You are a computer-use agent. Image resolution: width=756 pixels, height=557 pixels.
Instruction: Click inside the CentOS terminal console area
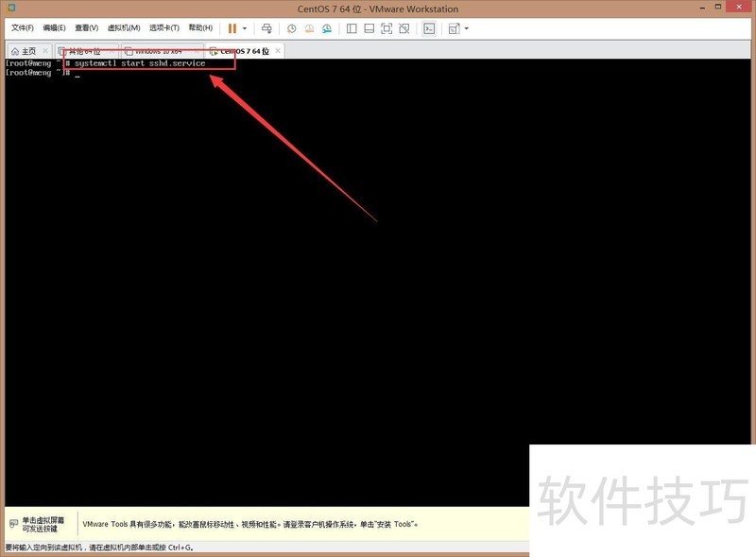point(378,284)
